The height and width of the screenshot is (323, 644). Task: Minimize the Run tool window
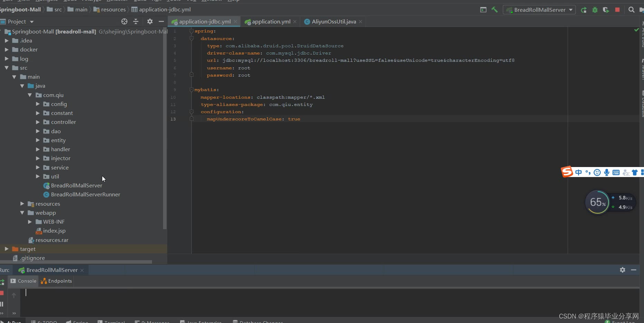point(634,270)
